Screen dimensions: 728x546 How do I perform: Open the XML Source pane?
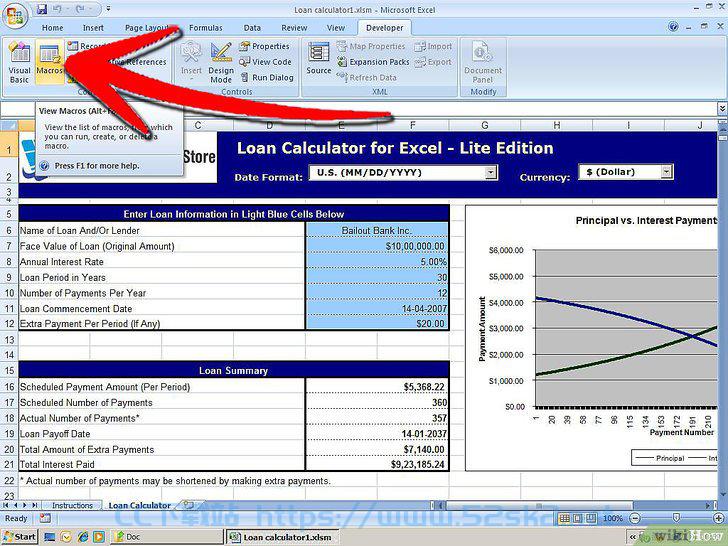click(318, 58)
